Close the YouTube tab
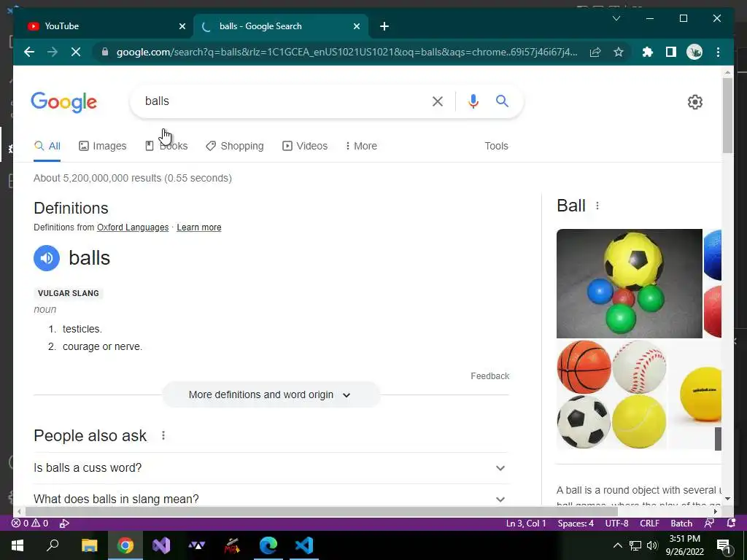This screenshot has width=747, height=560. click(182, 26)
